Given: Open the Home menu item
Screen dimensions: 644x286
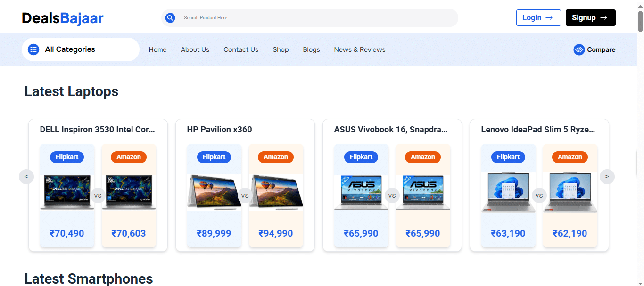Looking at the screenshot, I should pyautogui.click(x=157, y=49).
